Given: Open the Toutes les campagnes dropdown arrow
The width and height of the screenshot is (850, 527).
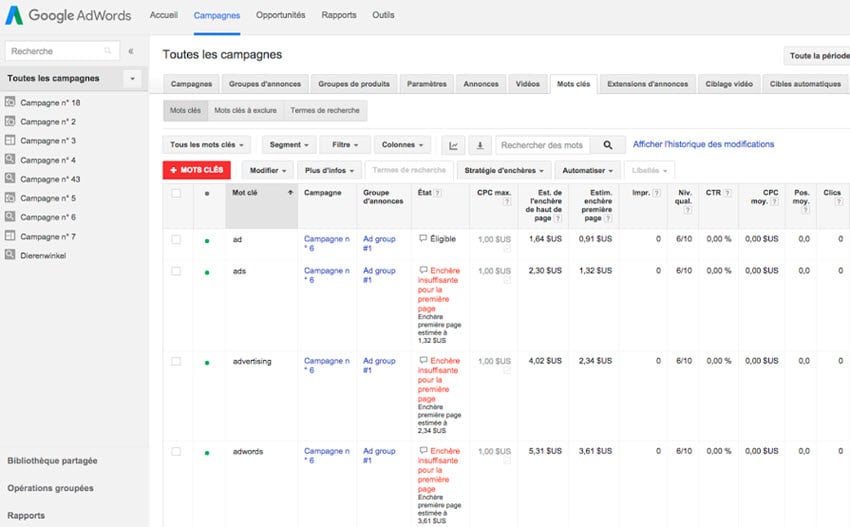Looking at the screenshot, I should coord(132,79).
